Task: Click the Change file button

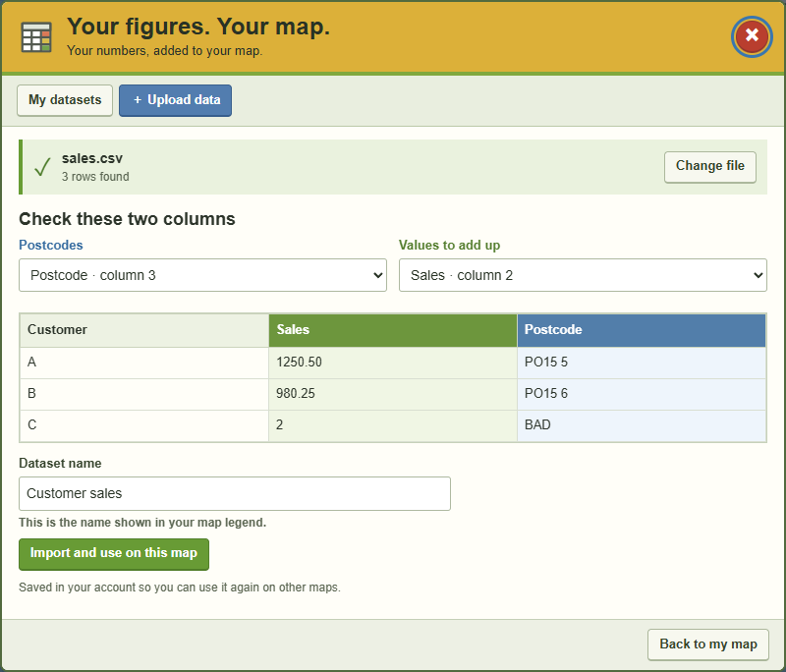Action: click(709, 167)
